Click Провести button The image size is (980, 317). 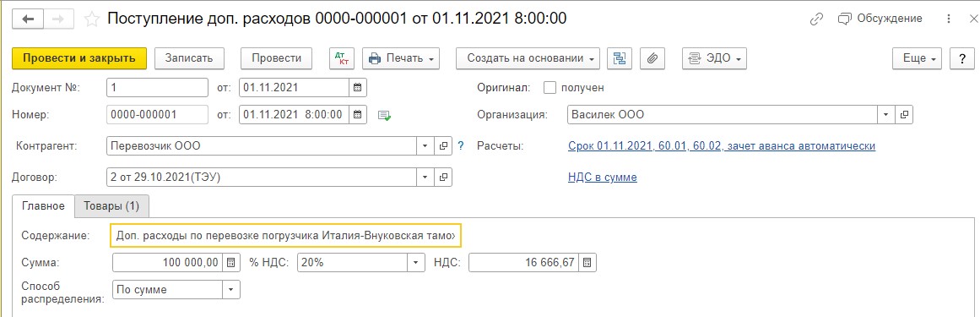tap(276, 58)
